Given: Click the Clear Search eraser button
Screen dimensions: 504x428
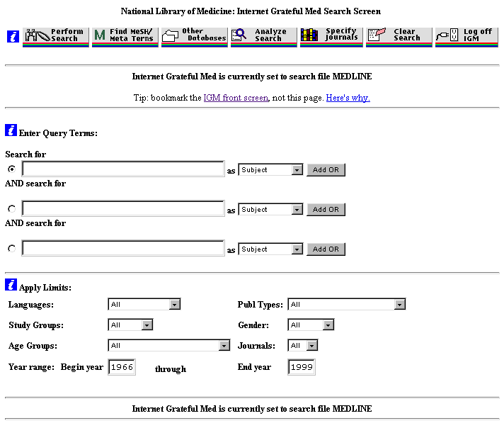Looking at the screenshot, I should (x=399, y=38).
